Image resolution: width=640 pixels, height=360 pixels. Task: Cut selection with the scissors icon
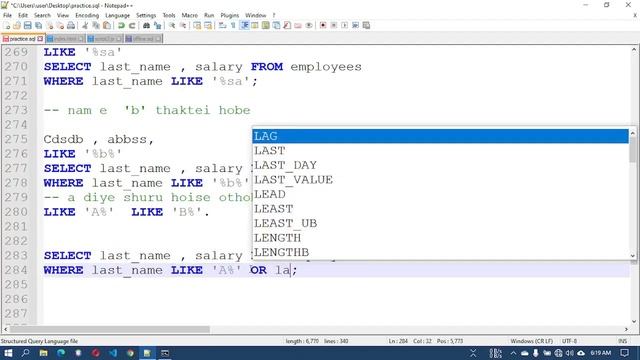(x=85, y=25)
